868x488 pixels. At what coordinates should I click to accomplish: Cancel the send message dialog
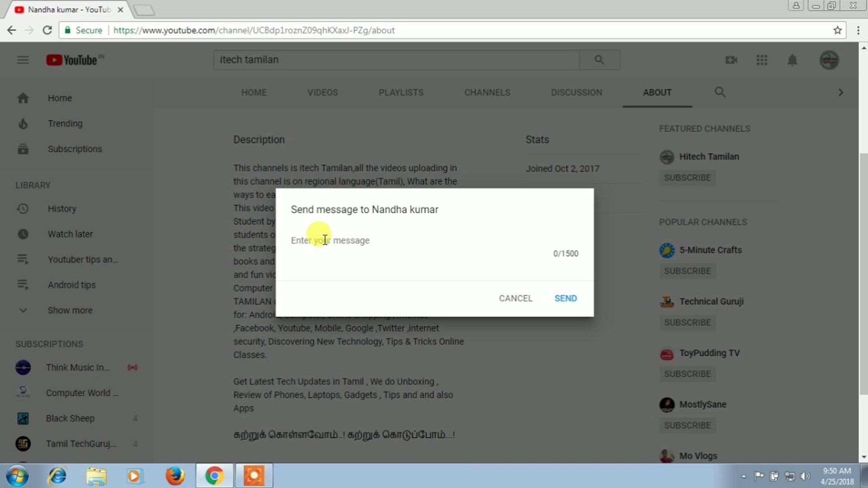(515, 298)
